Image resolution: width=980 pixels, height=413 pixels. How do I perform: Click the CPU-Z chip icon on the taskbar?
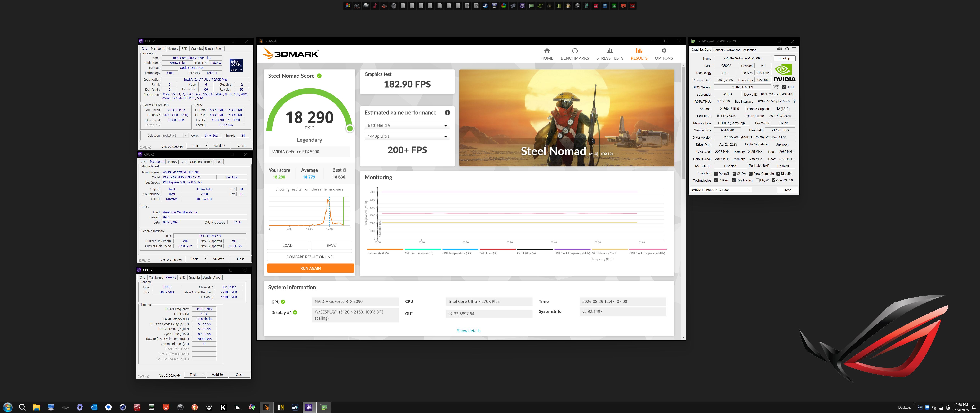tap(309, 407)
